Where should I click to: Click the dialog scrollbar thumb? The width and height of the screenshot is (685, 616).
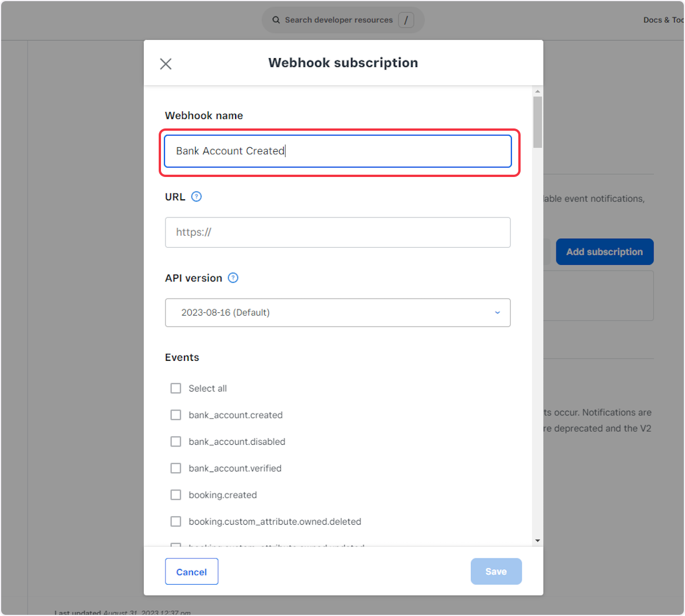tap(537, 122)
